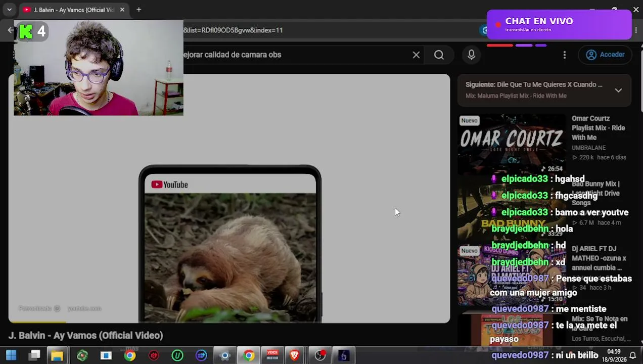The height and width of the screenshot is (364, 643).
Task: Open the YouTube settings three-dot menu
Action: tap(565, 55)
